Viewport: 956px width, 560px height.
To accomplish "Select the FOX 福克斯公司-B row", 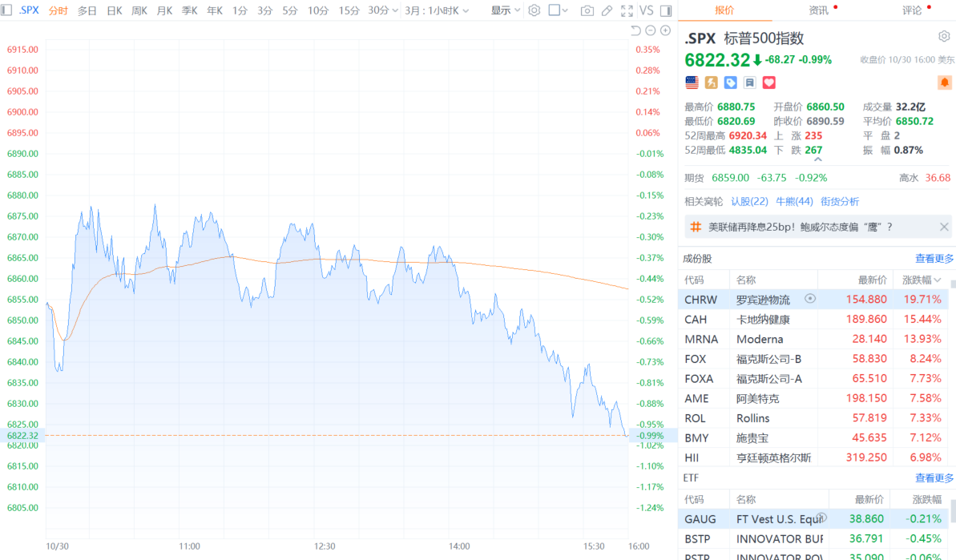I will click(x=813, y=359).
